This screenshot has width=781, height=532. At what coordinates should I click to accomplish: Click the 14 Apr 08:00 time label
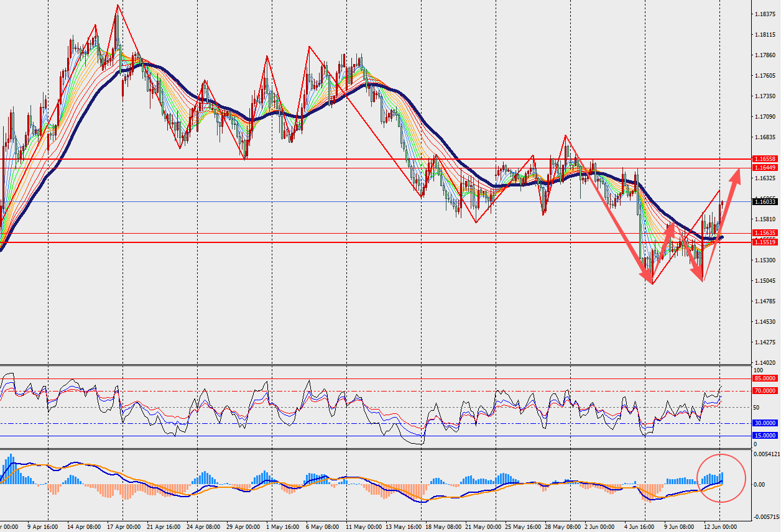point(85,526)
